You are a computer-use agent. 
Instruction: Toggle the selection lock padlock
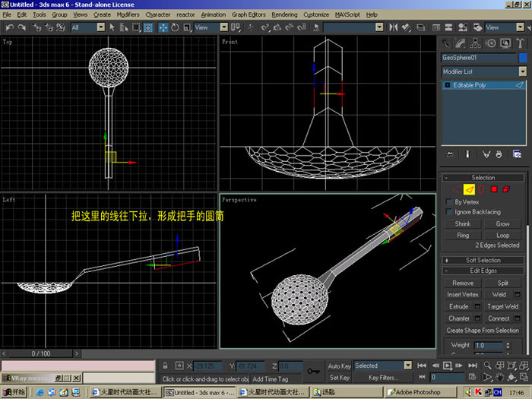tap(165, 366)
